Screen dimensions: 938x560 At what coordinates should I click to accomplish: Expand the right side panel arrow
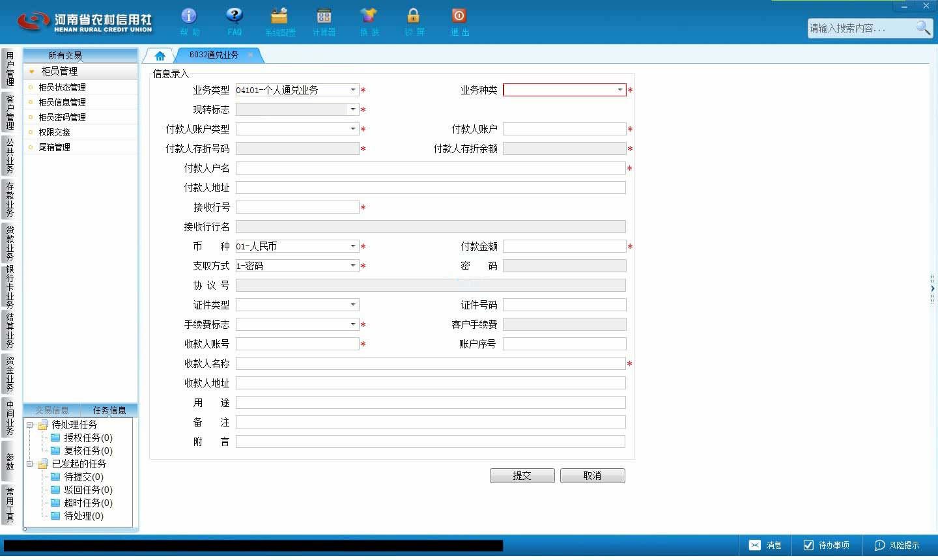pyautogui.click(x=933, y=288)
